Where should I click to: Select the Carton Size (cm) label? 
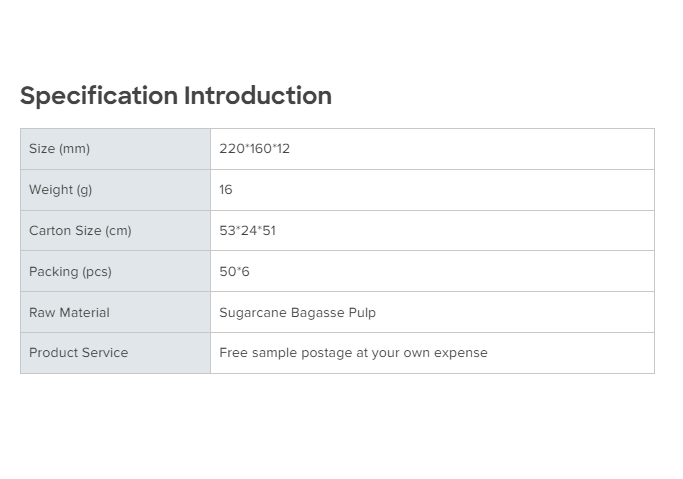click(80, 231)
